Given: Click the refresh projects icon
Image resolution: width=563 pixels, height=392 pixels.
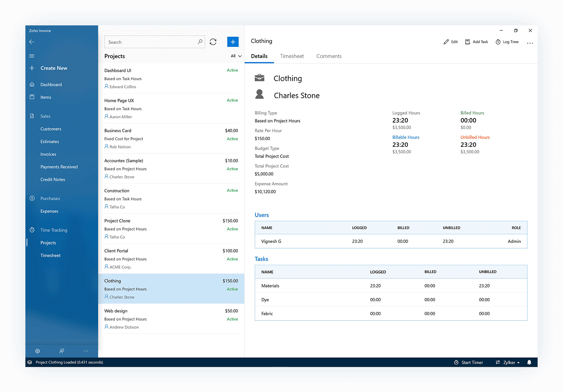Looking at the screenshot, I should tap(213, 42).
